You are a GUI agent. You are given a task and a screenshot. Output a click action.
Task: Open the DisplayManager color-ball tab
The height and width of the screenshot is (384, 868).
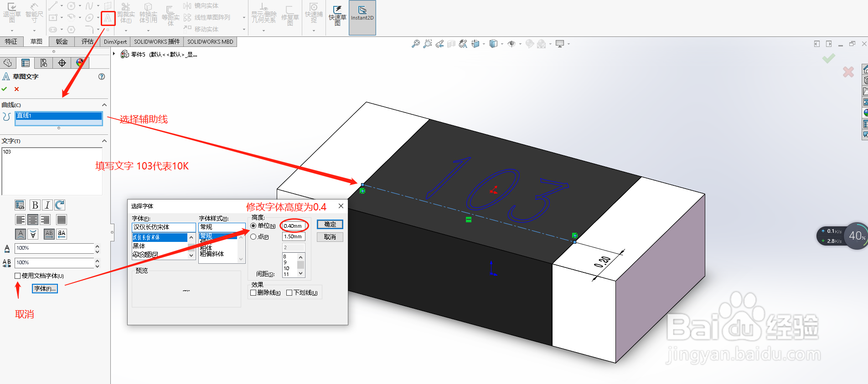tap(80, 63)
